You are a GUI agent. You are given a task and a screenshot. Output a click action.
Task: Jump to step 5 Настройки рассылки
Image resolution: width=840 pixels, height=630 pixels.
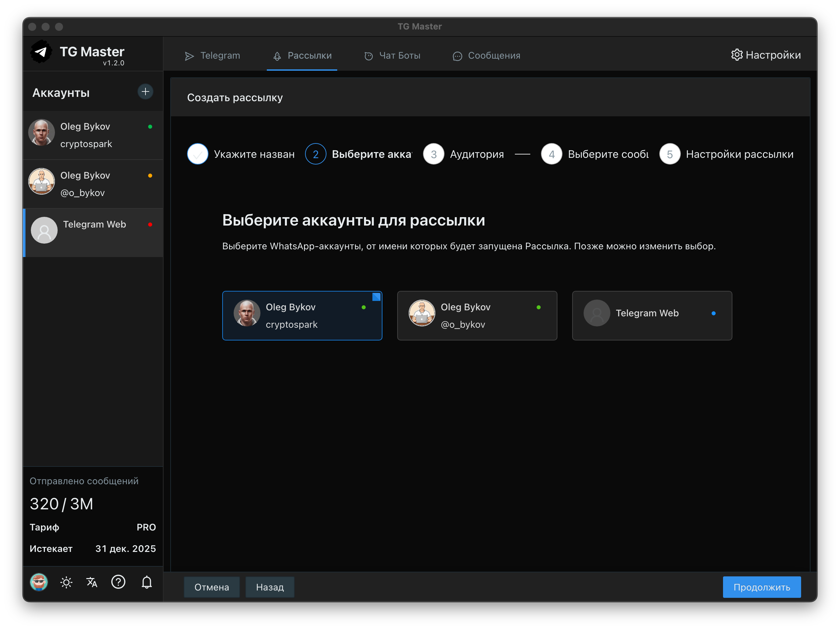pos(669,154)
